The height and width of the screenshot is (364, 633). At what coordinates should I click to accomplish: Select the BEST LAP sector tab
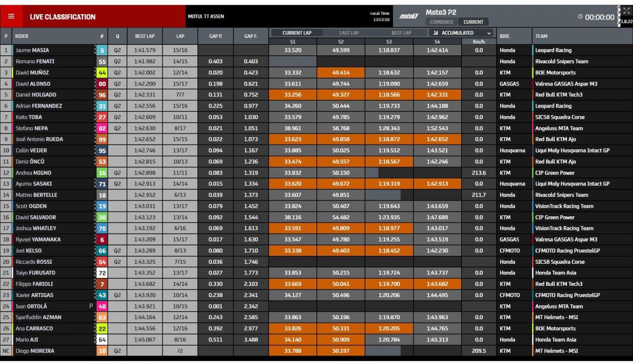[401, 33]
